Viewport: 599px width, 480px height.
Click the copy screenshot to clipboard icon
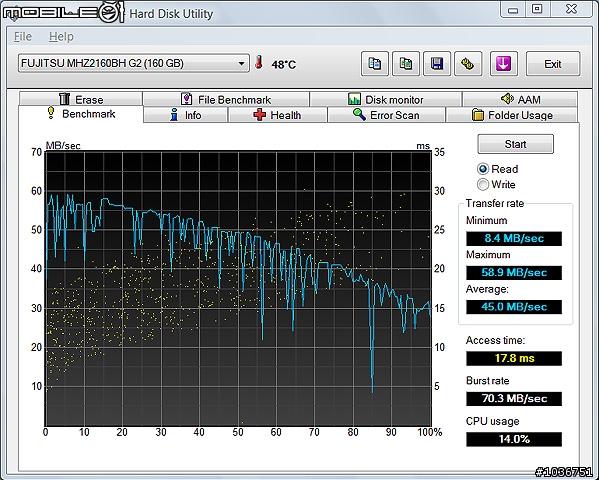406,64
